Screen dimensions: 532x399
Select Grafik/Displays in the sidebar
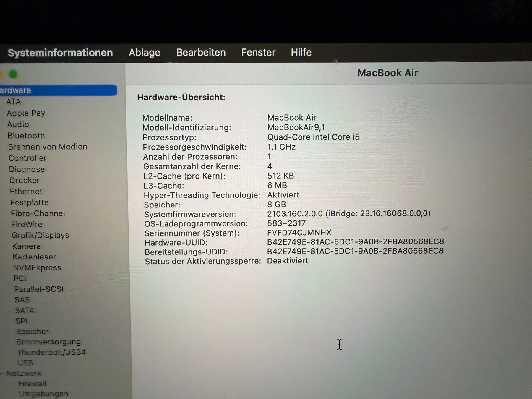[40, 235]
